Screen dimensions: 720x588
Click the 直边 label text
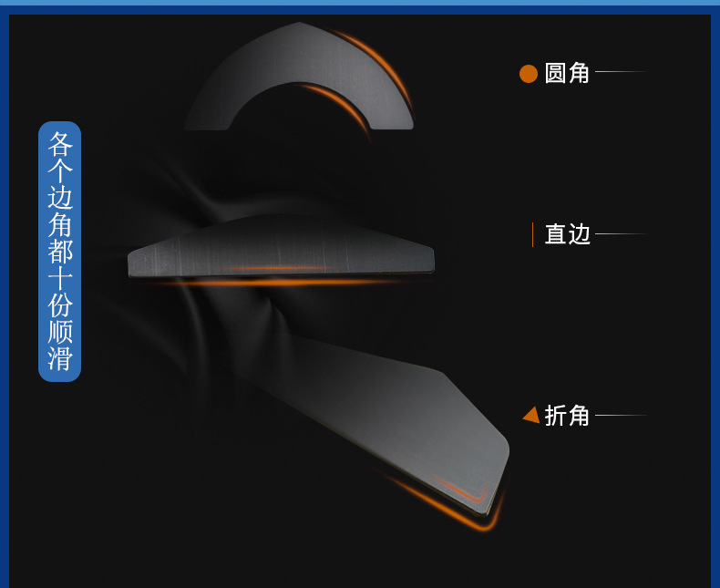[567, 234]
